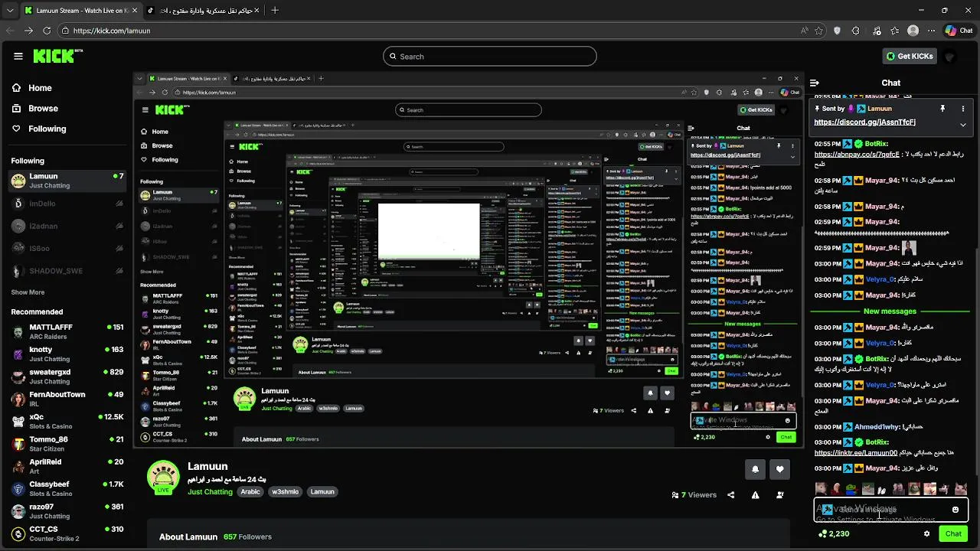
Task: Open knotty recommended channel
Action: tap(67, 354)
